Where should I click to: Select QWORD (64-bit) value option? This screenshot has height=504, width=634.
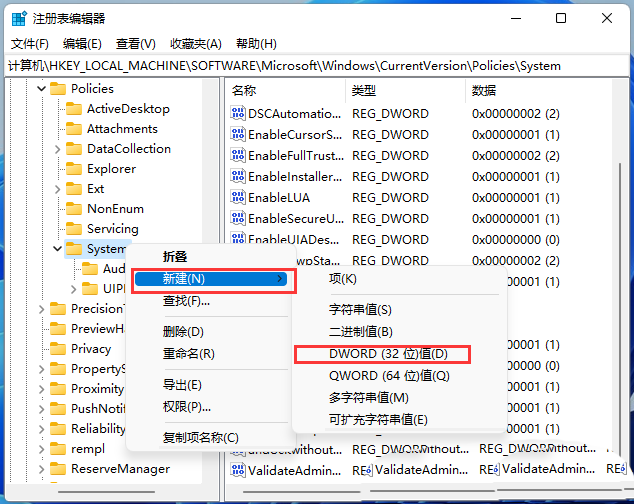(389, 376)
